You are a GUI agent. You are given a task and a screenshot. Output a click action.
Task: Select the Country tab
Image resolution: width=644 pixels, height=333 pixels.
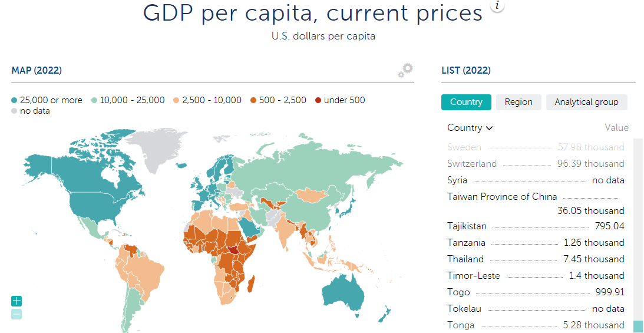pyautogui.click(x=466, y=102)
